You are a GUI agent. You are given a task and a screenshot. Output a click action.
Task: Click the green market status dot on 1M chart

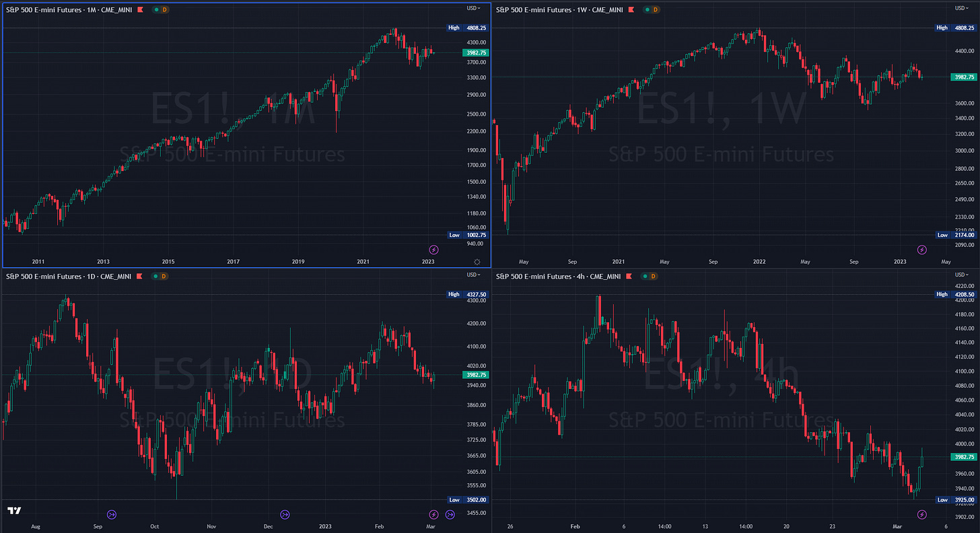pos(156,10)
